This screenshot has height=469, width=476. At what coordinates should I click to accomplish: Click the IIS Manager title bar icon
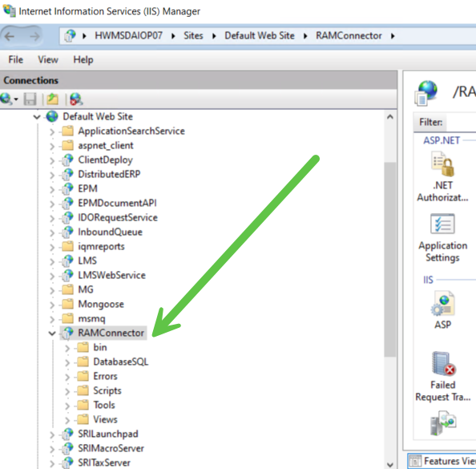click(x=9, y=10)
